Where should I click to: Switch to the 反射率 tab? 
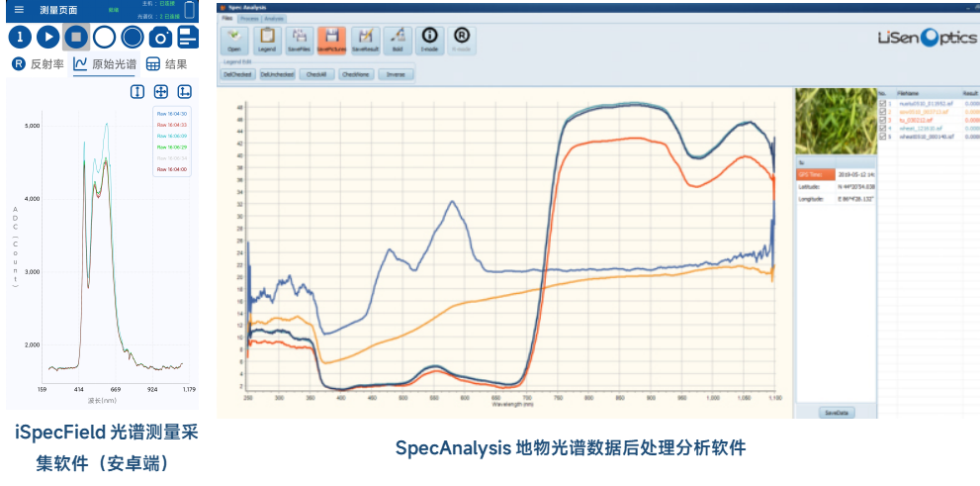[x=38, y=63]
